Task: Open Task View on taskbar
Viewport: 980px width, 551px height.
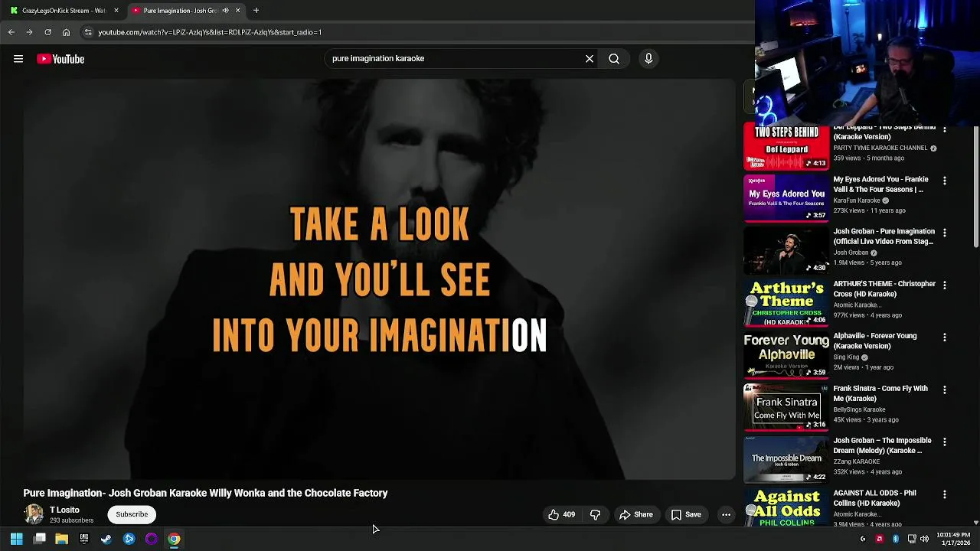Action: (x=40, y=539)
